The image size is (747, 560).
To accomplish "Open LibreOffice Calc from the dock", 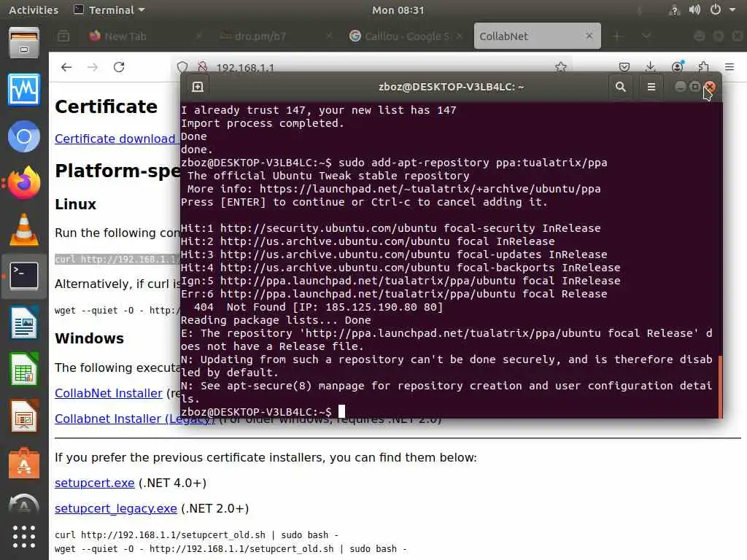I will tap(24, 369).
